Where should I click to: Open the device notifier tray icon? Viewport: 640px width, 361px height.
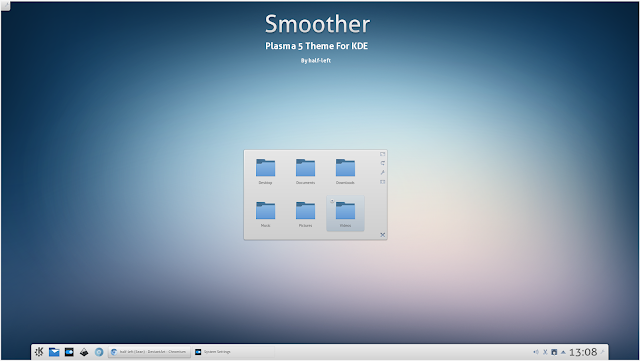pos(554,352)
